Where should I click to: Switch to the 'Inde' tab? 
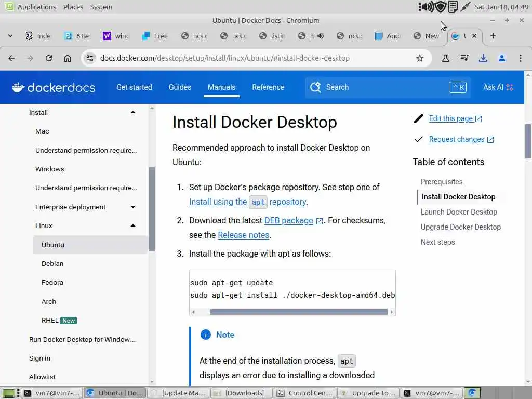pyautogui.click(x=38, y=36)
